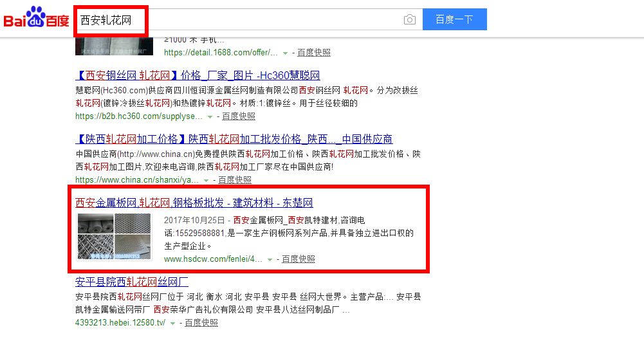Open 陕西轧花网加工价格 中国供应商 result title
Image resolution: width=644 pixels, height=339 pixels.
coord(234,139)
